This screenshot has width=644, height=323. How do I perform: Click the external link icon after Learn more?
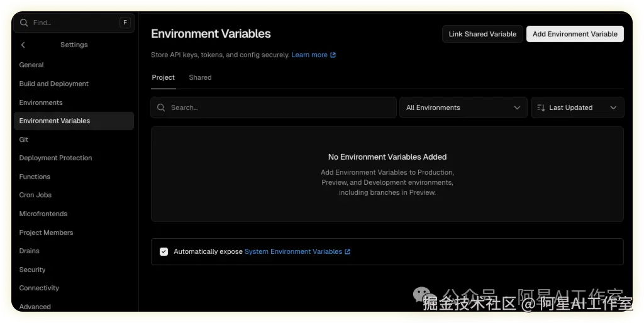click(333, 55)
